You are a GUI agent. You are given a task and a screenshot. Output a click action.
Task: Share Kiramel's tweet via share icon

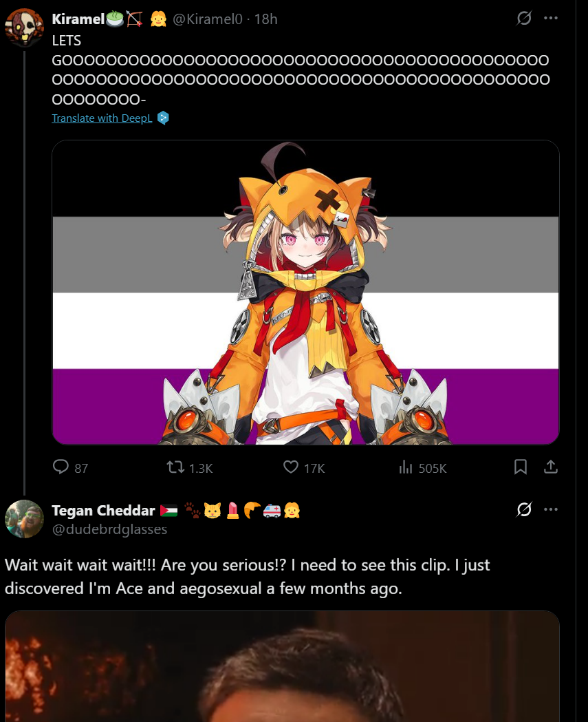pyautogui.click(x=551, y=467)
